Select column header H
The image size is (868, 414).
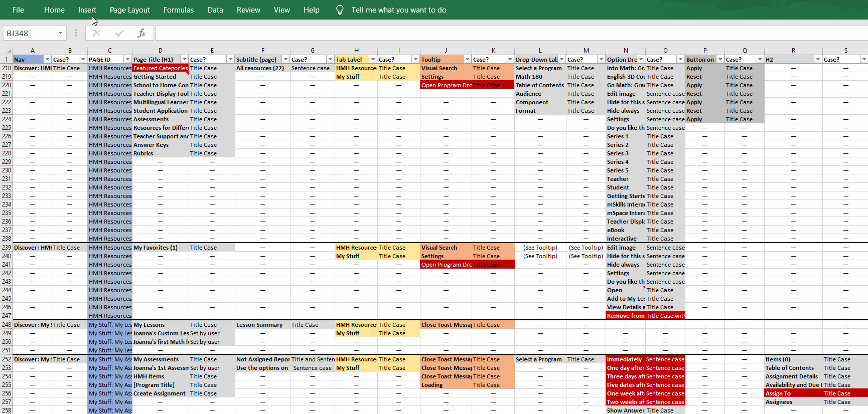click(x=356, y=51)
